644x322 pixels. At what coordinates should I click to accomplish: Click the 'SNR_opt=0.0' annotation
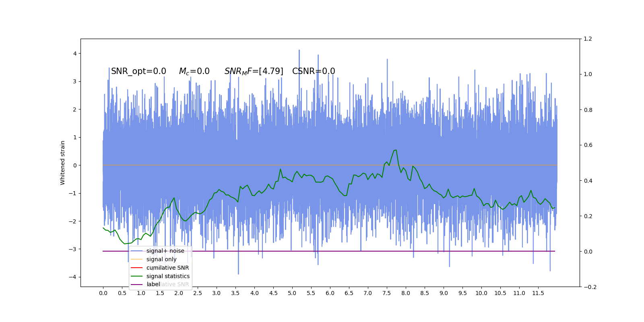point(138,71)
